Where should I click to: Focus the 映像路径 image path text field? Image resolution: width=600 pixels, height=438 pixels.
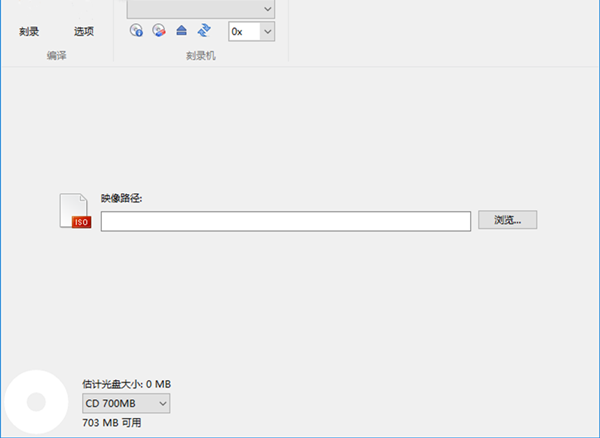pos(285,221)
